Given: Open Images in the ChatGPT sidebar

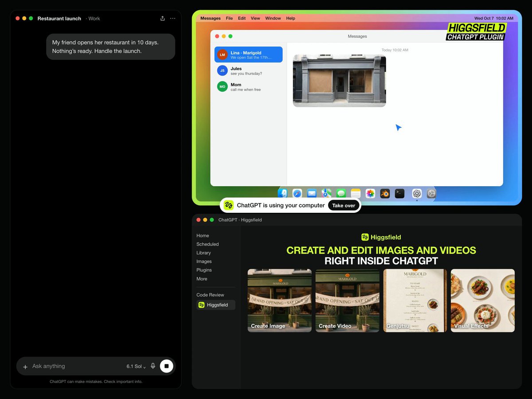Looking at the screenshot, I should pos(204,262).
